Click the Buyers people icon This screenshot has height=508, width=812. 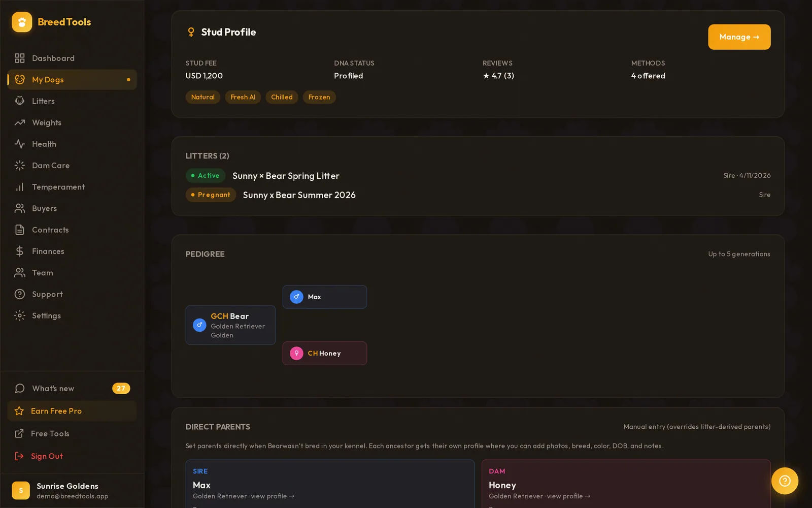click(x=20, y=208)
